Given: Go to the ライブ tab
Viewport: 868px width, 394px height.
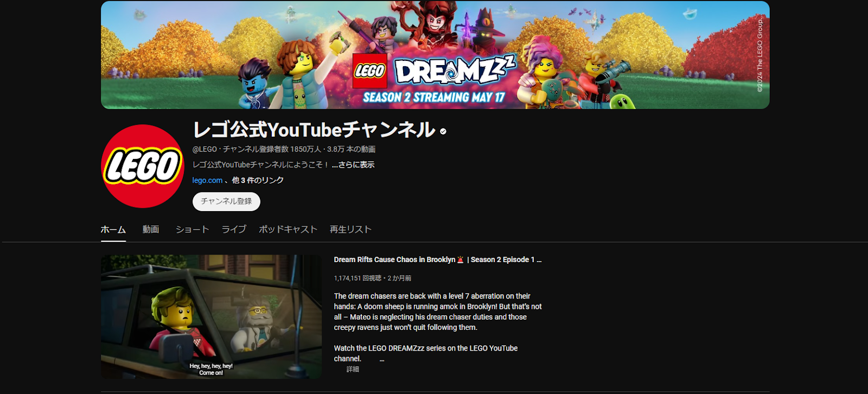Looking at the screenshot, I should click(234, 230).
